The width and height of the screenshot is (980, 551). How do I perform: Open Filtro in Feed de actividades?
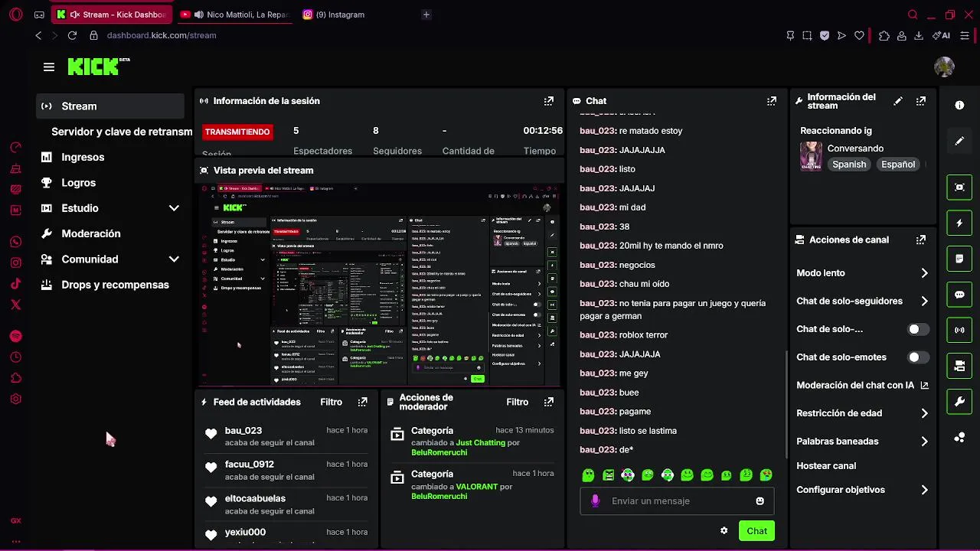tap(331, 402)
